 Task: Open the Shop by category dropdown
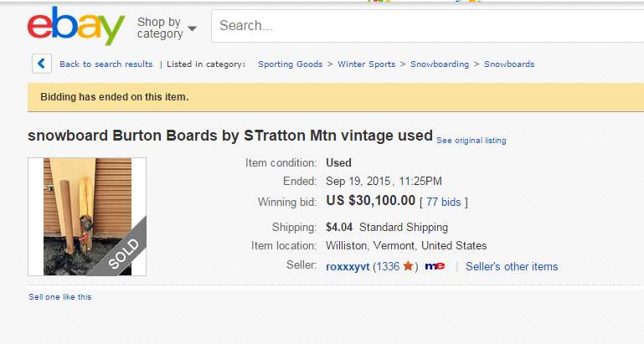click(x=160, y=28)
